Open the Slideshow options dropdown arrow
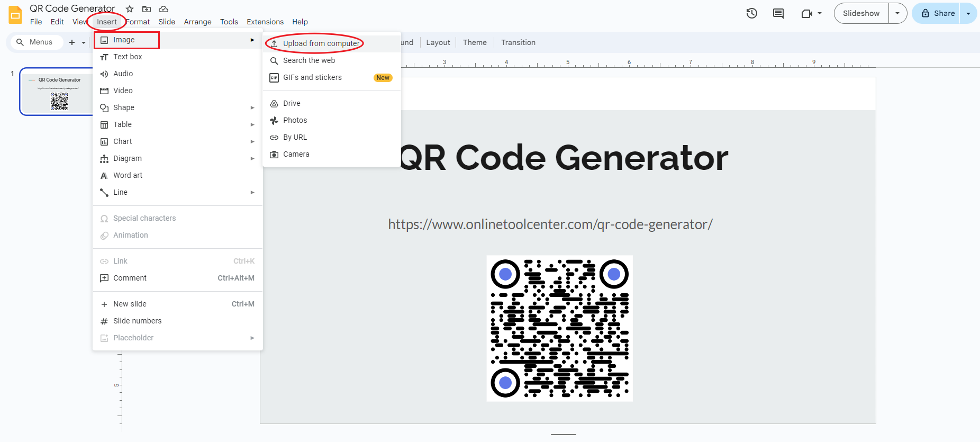This screenshot has width=980, height=442. click(x=897, y=13)
